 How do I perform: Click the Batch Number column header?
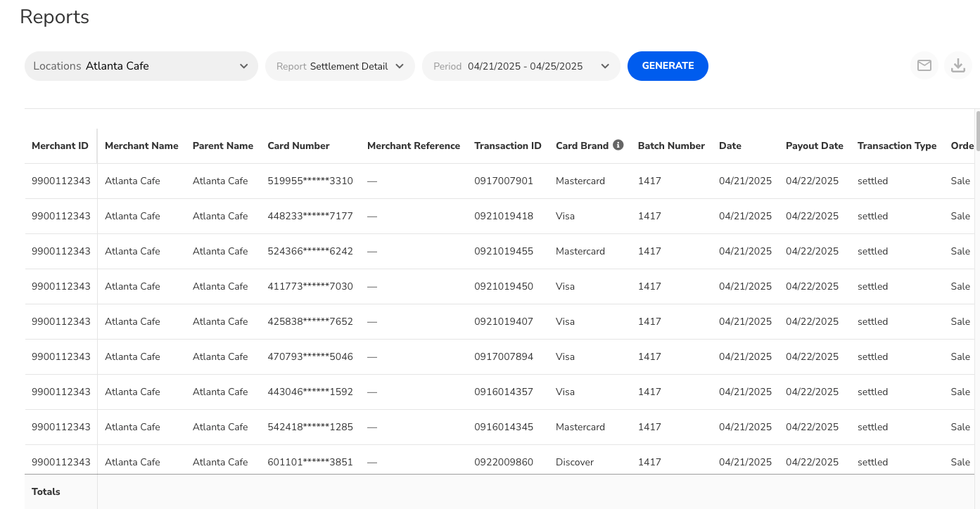671,146
